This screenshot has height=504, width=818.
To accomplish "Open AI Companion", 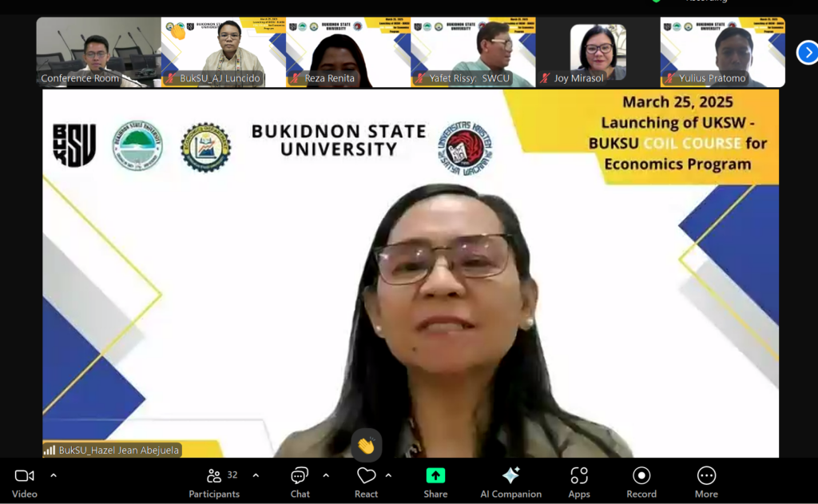I will 510,482.
